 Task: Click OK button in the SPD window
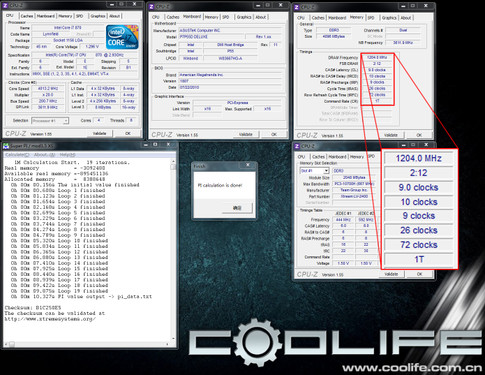pyautogui.click(x=419, y=274)
